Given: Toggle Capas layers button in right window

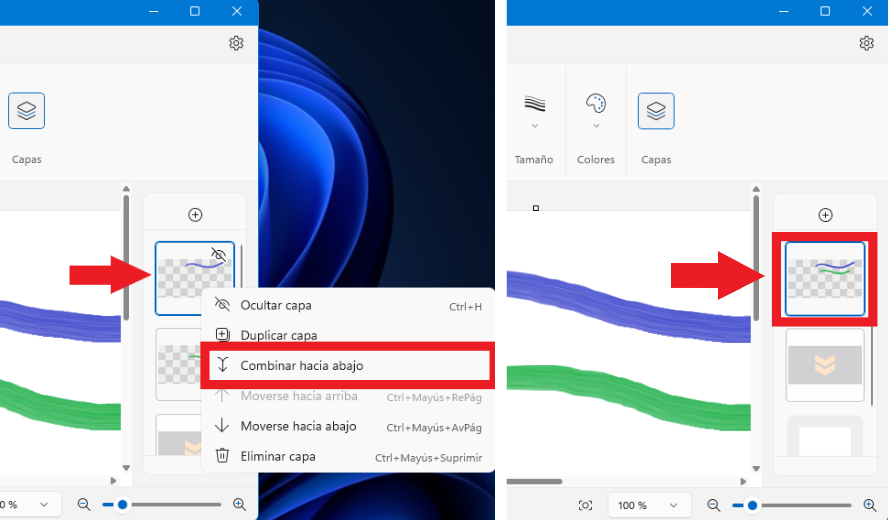Looking at the screenshot, I should click(656, 110).
